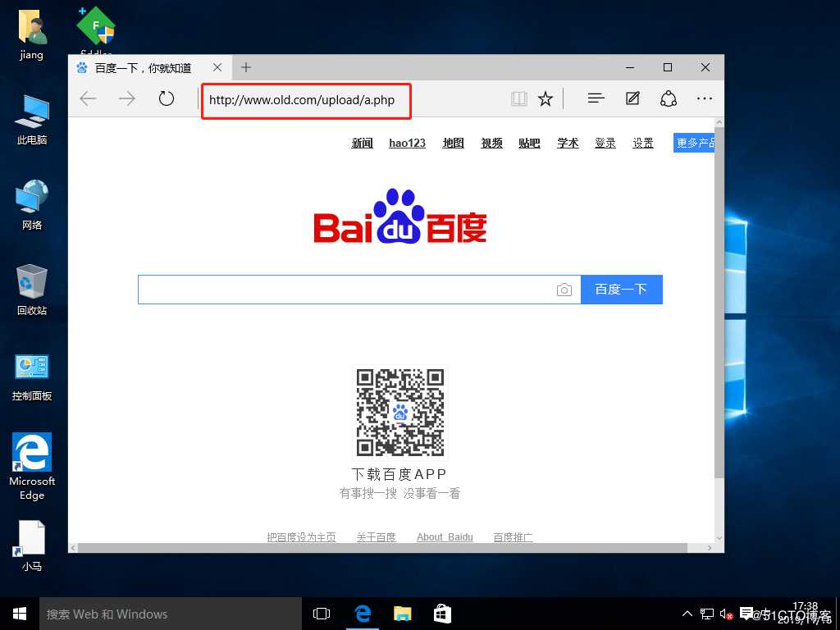Viewport: 840px width, 630px height.
Task: Maximize the Edge window
Action: click(668, 67)
